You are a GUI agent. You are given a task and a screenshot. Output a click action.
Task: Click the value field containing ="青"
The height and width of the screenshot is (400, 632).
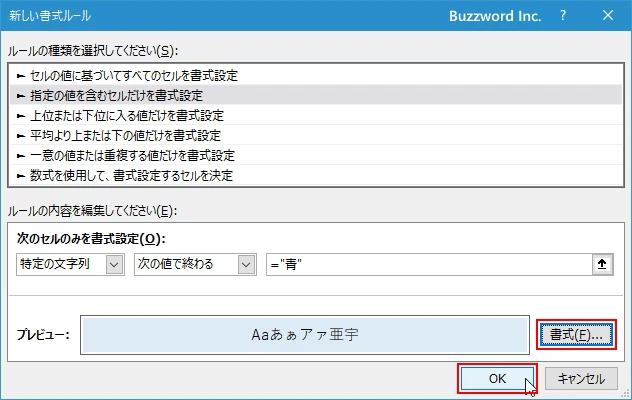click(429, 265)
